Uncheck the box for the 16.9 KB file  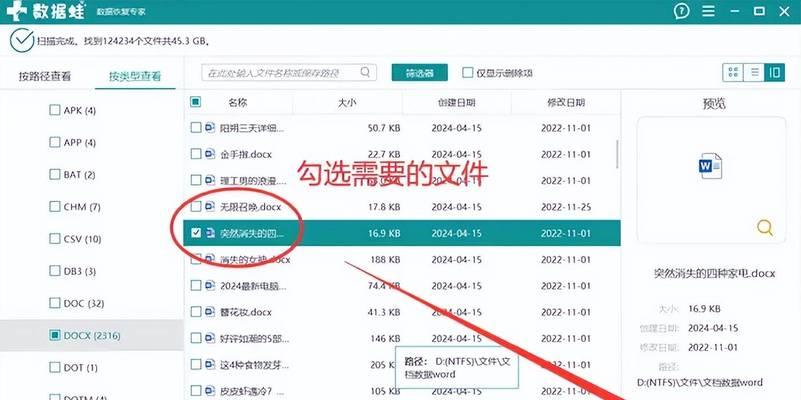pos(196,233)
